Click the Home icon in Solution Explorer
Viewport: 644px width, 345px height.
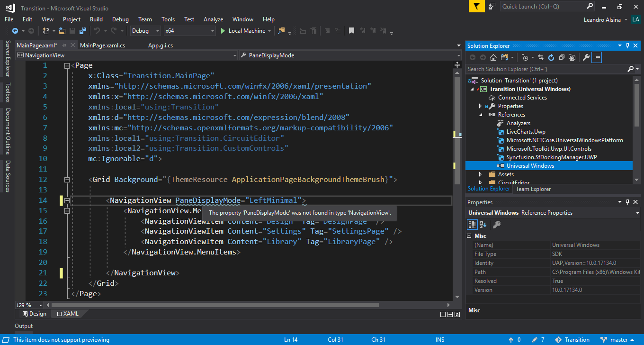[x=493, y=57]
